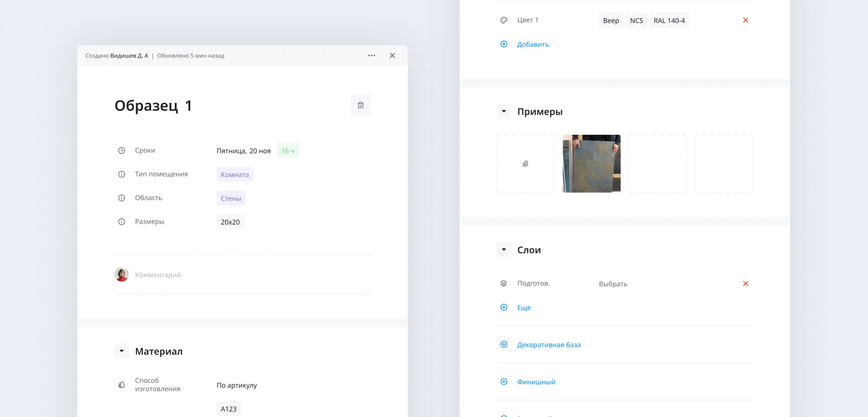Collapse the Слои section

pos(504,250)
